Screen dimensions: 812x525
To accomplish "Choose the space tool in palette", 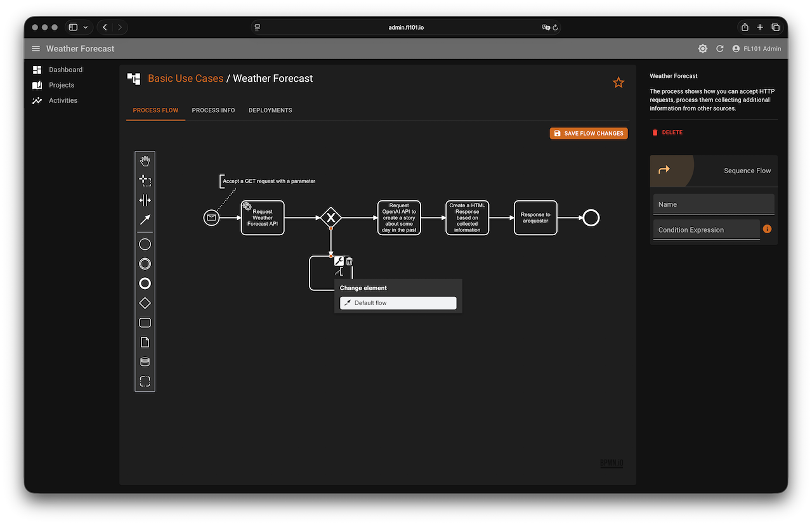I will [x=145, y=200].
